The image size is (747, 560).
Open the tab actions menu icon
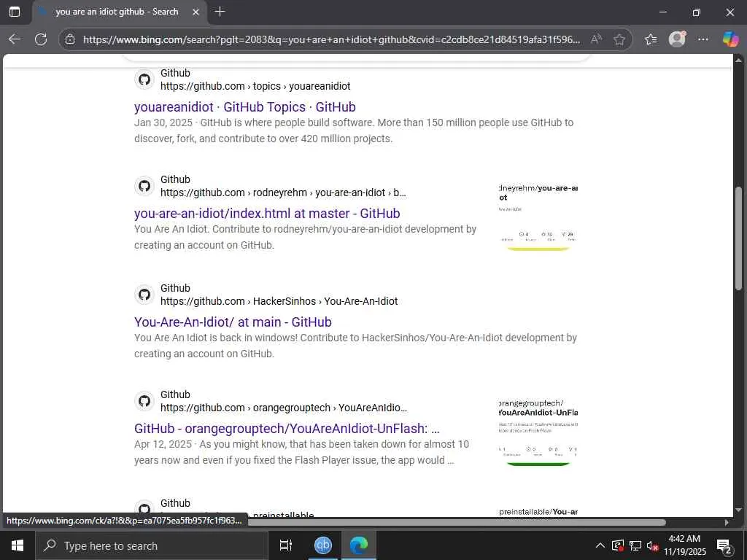pos(15,12)
